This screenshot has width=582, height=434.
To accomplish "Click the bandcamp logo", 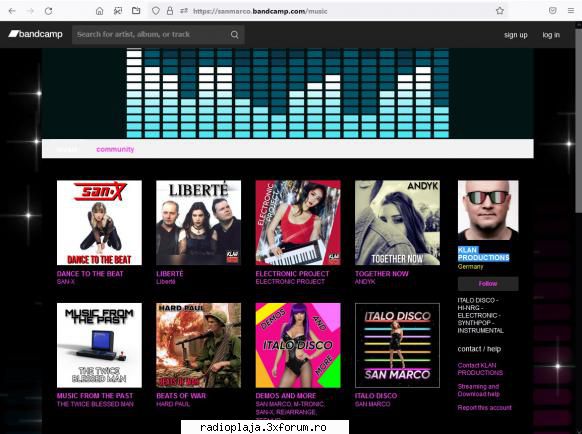I will (x=36, y=34).
